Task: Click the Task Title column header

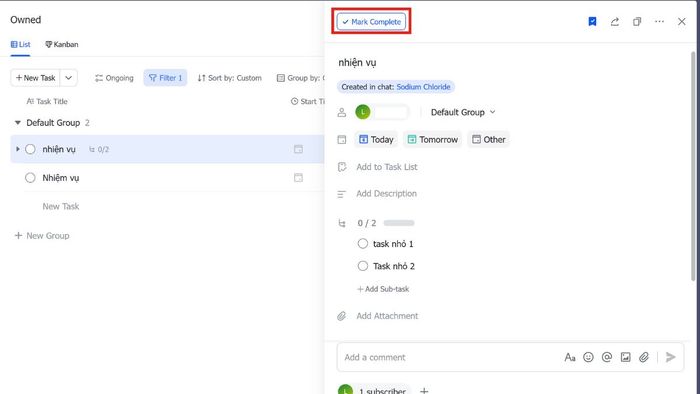Action: [x=47, y=101]
